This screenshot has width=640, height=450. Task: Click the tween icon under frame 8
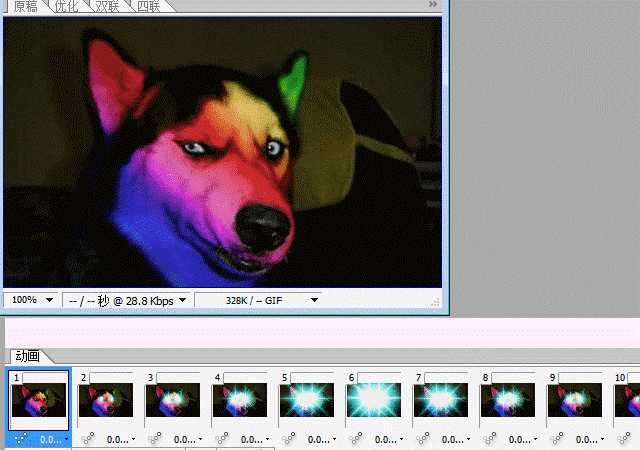[x=490, y=439]
